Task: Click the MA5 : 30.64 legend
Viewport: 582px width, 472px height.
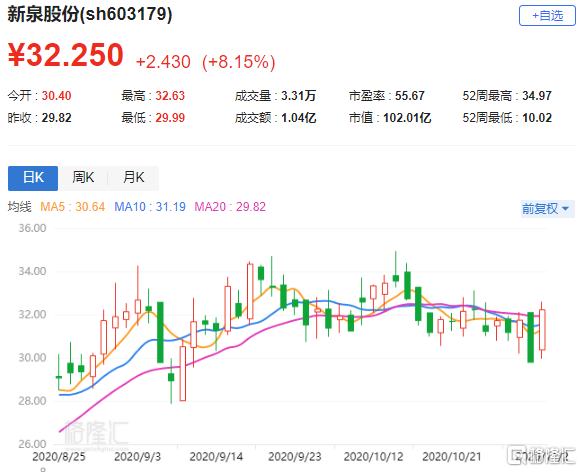Action: click(72, 207)
